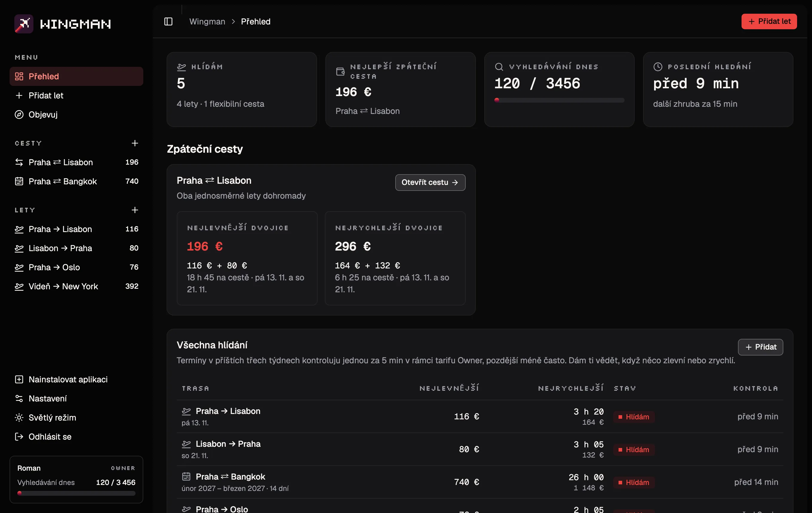Click the grid icon beside Přehled in menu
The width and height of the screenshot is (812, 513).
(19, 76)
